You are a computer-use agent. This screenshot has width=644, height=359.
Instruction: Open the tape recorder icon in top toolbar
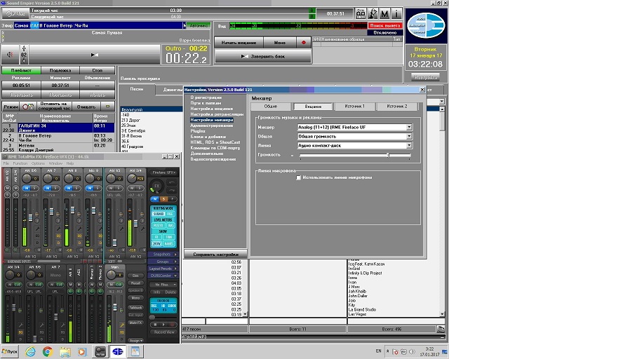(361, 13)
